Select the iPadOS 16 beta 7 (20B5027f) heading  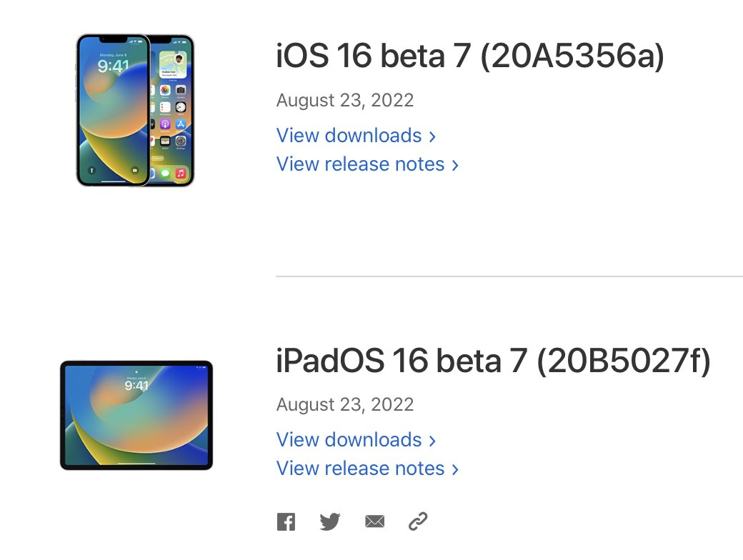(x=493, y=361)
